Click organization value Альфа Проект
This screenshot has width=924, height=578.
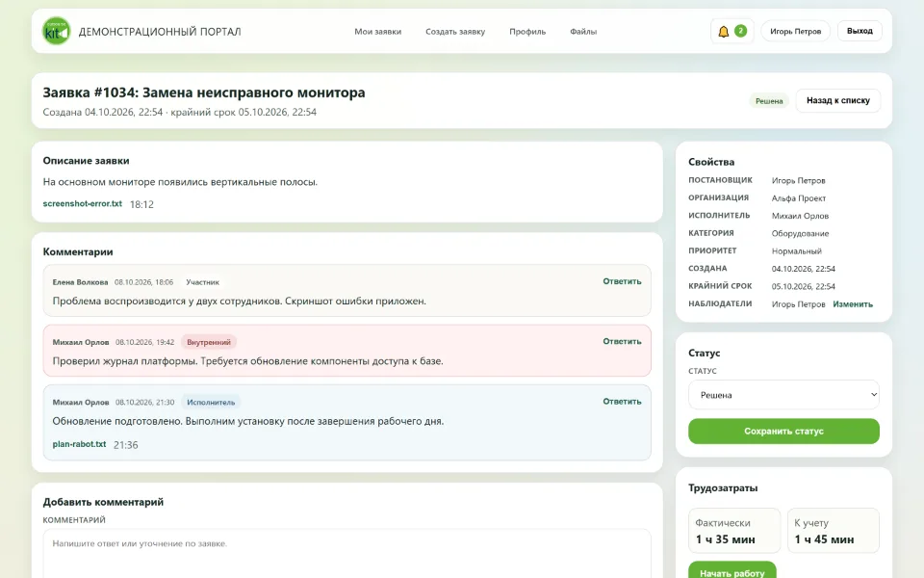pyautogui.click(x=799, y=198)
